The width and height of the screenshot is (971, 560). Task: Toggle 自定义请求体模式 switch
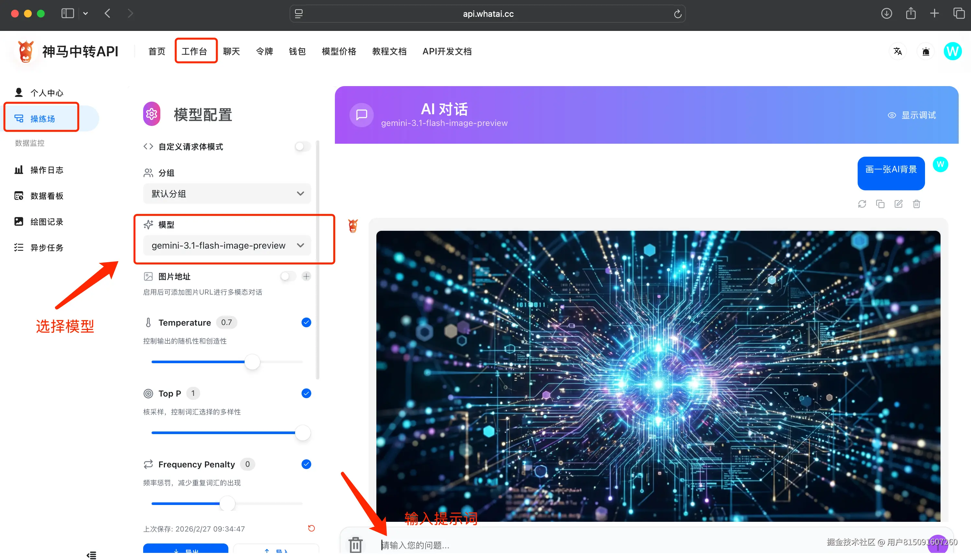(x=303, y=147)
